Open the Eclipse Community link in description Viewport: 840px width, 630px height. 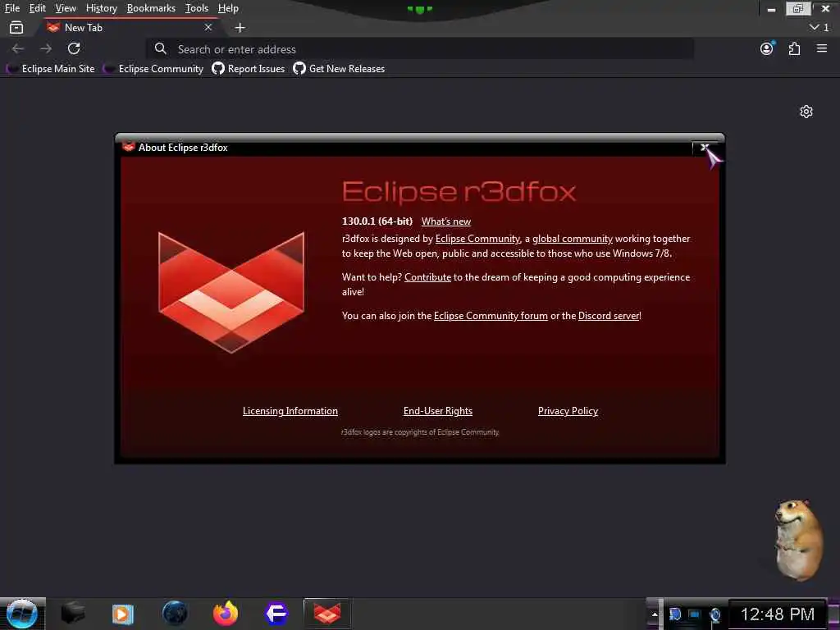click(x=477, y=239)
